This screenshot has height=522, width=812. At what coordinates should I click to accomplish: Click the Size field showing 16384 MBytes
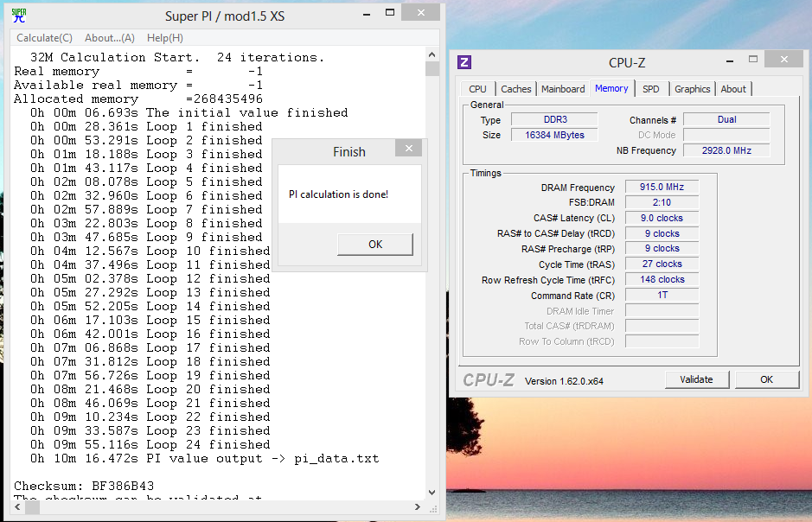554,135
